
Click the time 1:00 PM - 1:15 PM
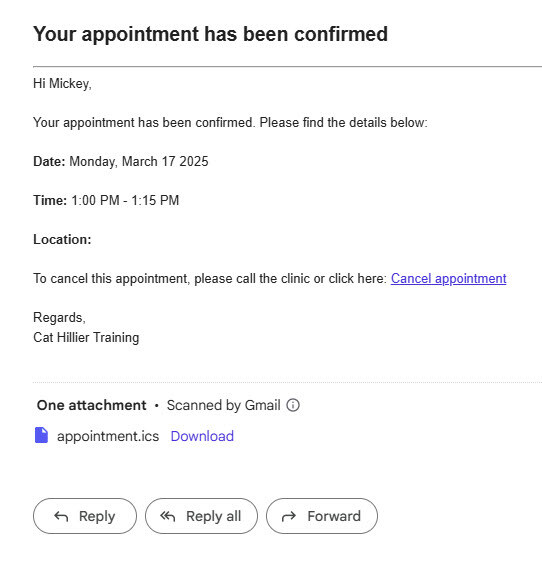pyautogui.click(x=125, y=200)
